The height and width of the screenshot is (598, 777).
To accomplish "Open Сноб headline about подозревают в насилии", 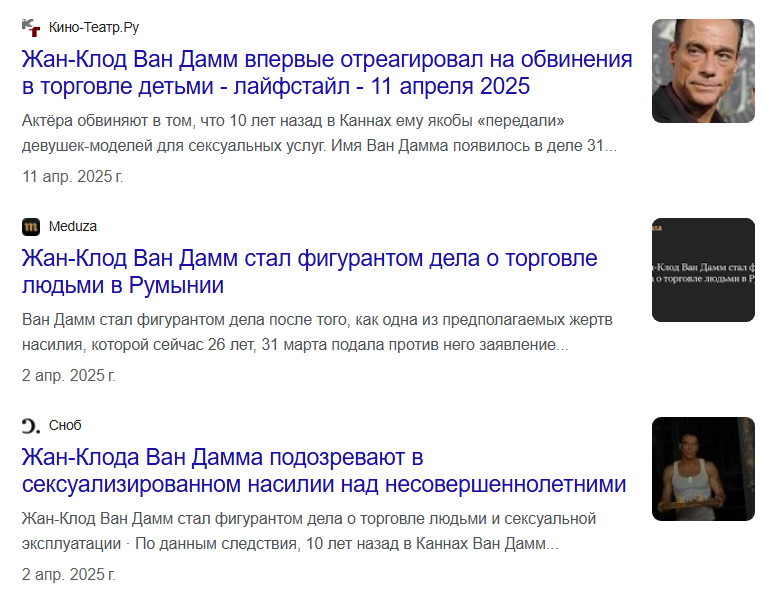I will point(324,471).
